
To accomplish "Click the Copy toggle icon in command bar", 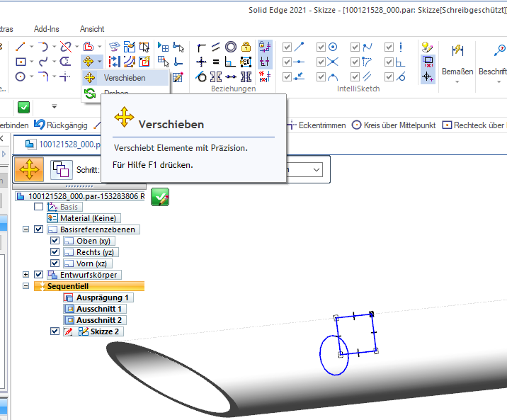I will (x=62, y=169).
